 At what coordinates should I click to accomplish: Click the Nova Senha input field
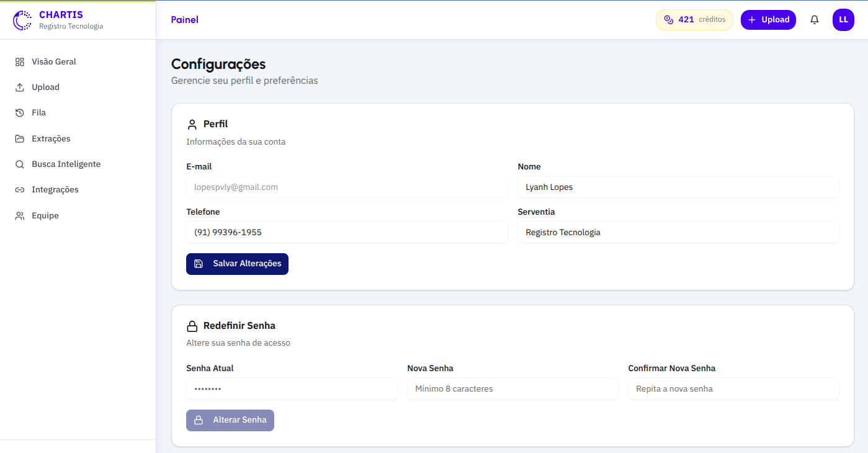[x=512, y=389]
